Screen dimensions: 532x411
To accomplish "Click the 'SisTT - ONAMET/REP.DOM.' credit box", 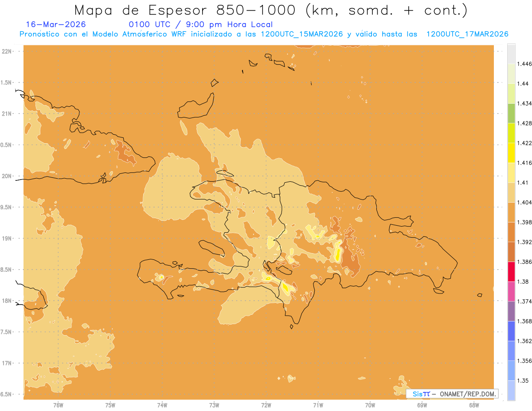I will 452,394.
